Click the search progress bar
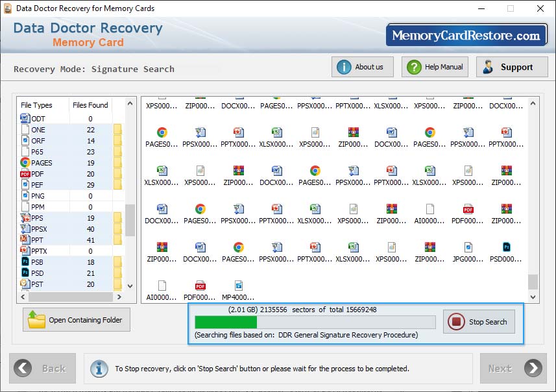 [x=315, y=322]
